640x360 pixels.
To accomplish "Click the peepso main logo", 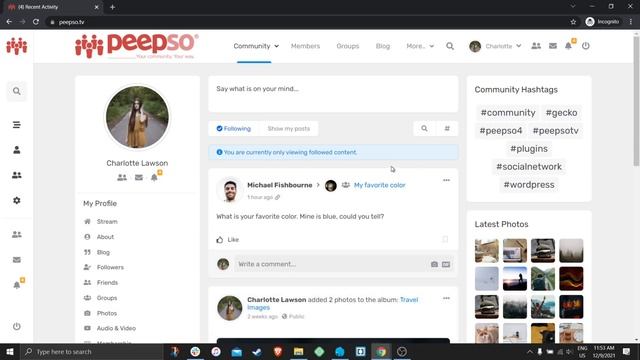I will tap(137, 46).
